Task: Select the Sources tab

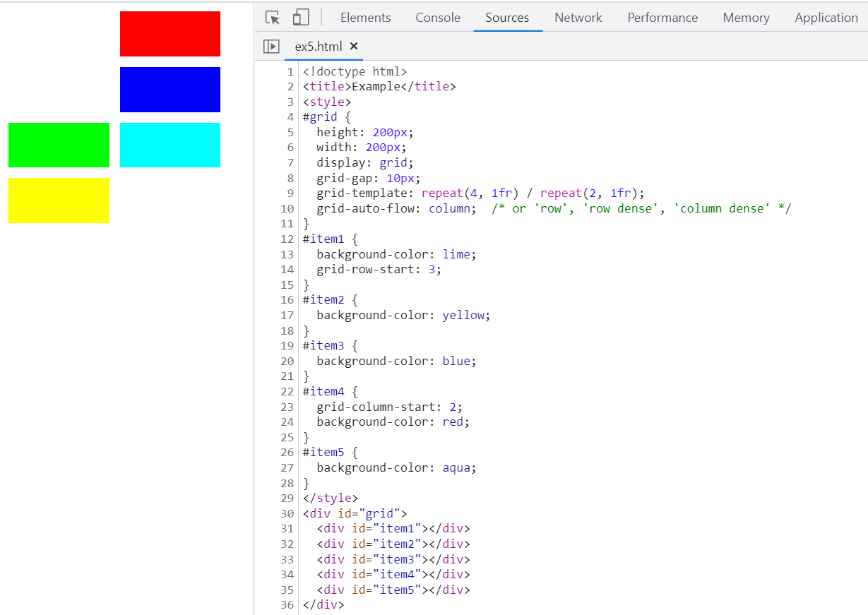Action: (506, 18)
